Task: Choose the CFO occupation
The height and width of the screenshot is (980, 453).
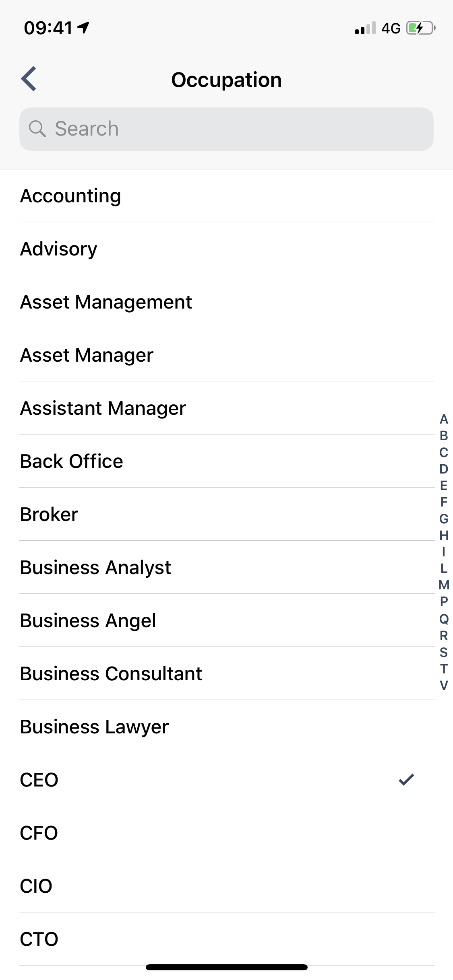Action: 39,833
